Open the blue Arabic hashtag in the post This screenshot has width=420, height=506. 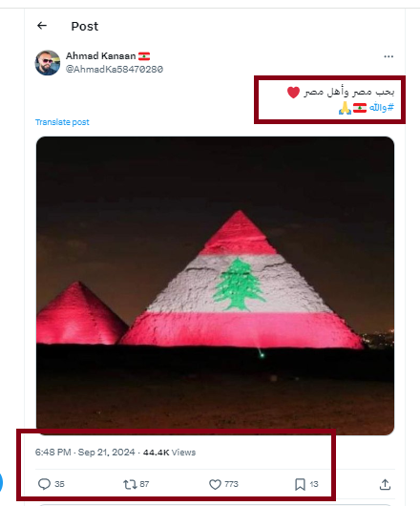(x=382, y=107)
